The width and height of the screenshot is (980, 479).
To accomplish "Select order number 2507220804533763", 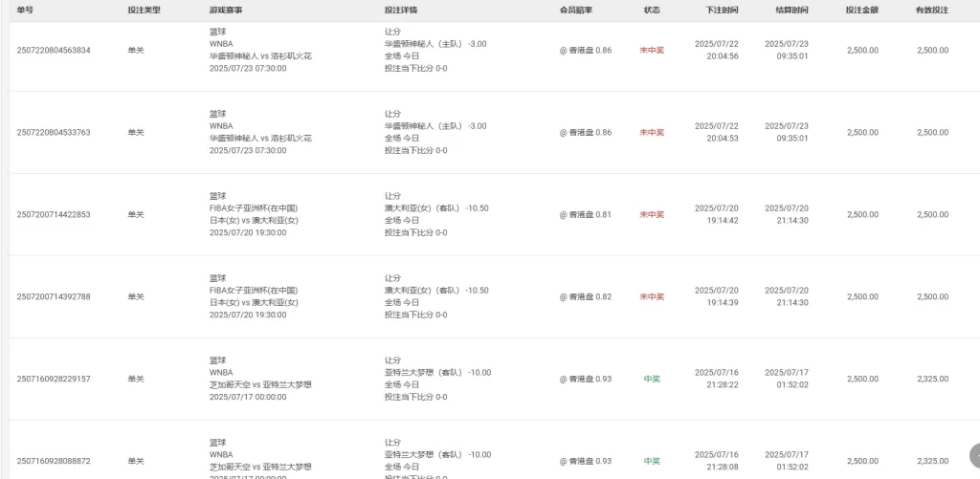I will point(54,132).
